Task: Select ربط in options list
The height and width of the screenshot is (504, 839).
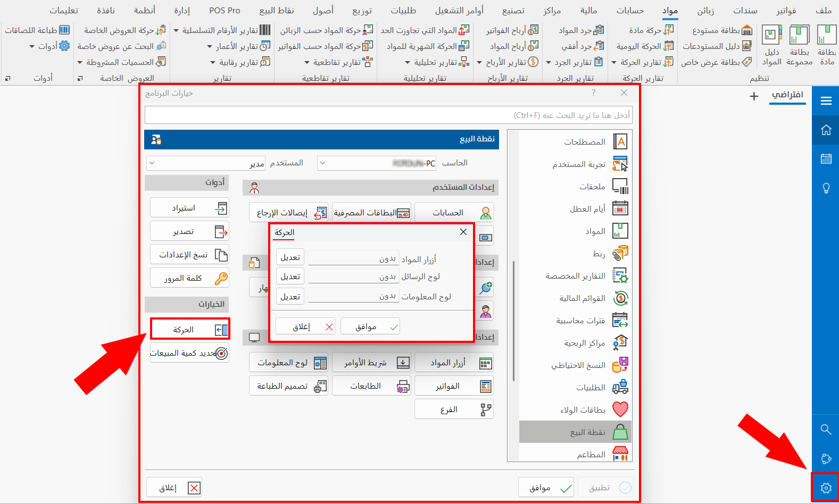Action: (x=575, y=254)
